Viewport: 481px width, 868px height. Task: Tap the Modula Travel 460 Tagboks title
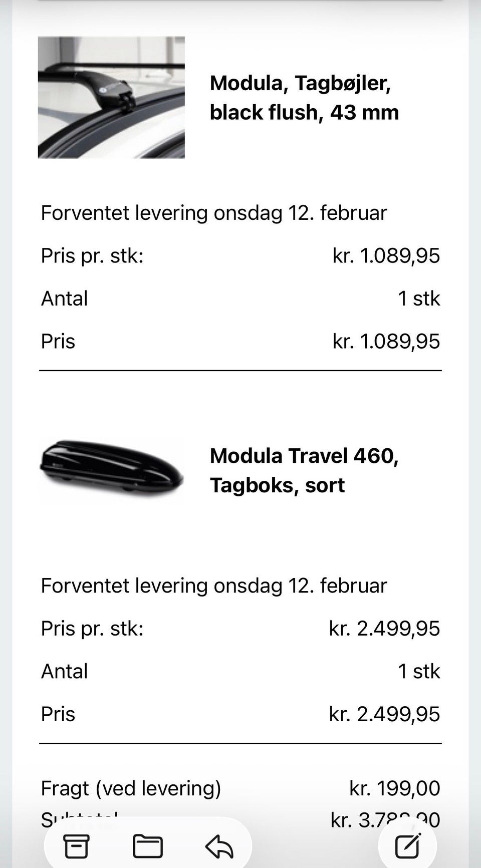pyautogui.click(x=304, y=470)
